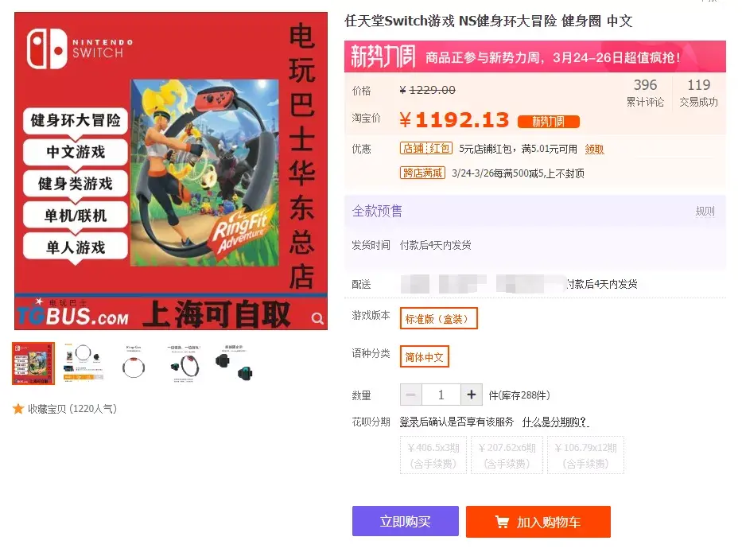Decrease quantity with the minus button
The image size is (742, 560).
(x=410, y=395)
